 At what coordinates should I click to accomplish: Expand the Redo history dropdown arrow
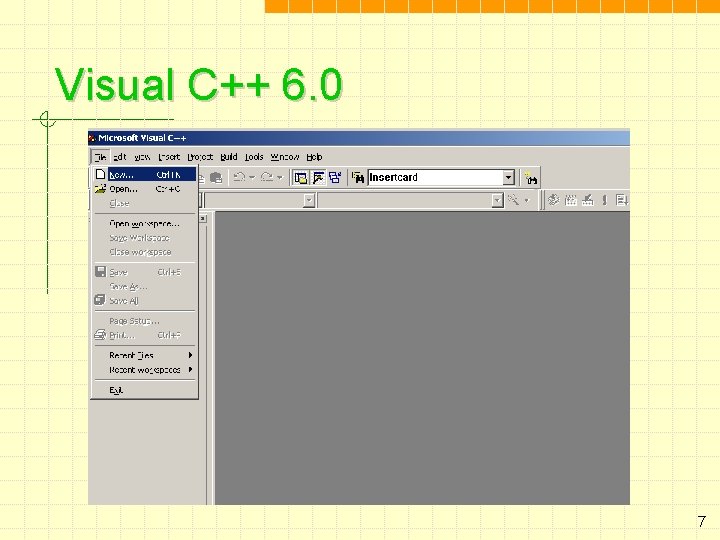coord(279,177)
